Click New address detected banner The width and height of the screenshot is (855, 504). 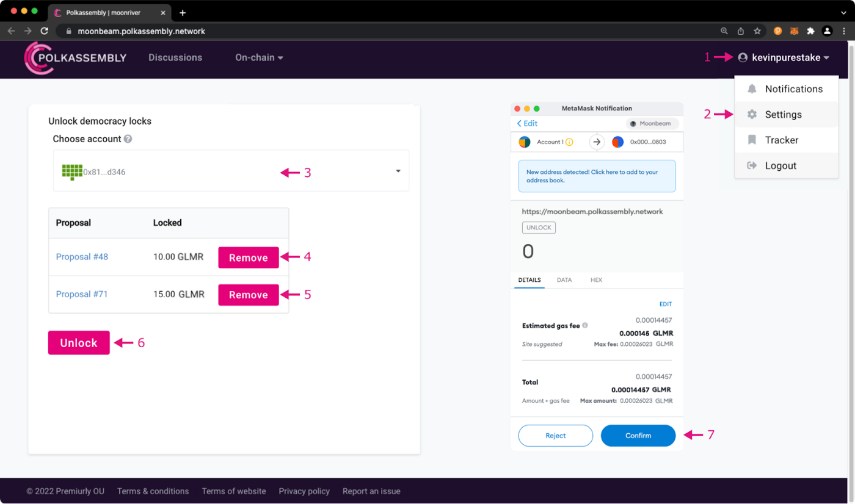pyautogui.click(x=597, y=176)
